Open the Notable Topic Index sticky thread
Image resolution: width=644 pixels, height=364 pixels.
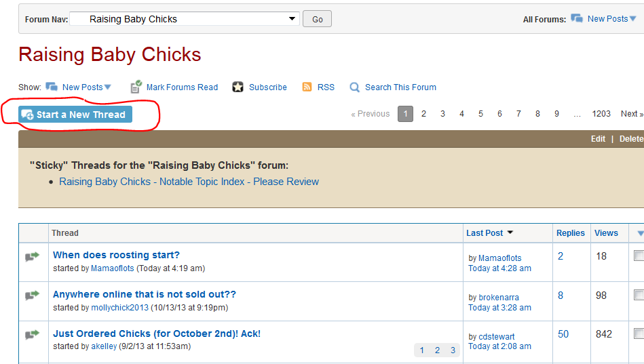coord(189,182)
